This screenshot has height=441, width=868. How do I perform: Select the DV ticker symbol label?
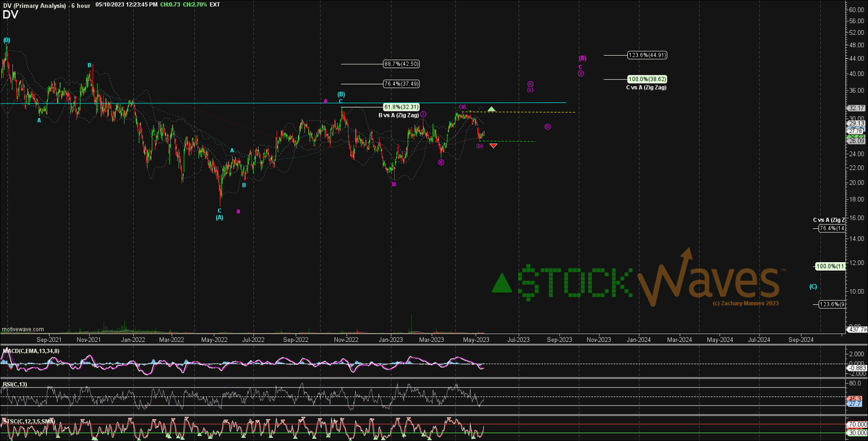(9, 14)
